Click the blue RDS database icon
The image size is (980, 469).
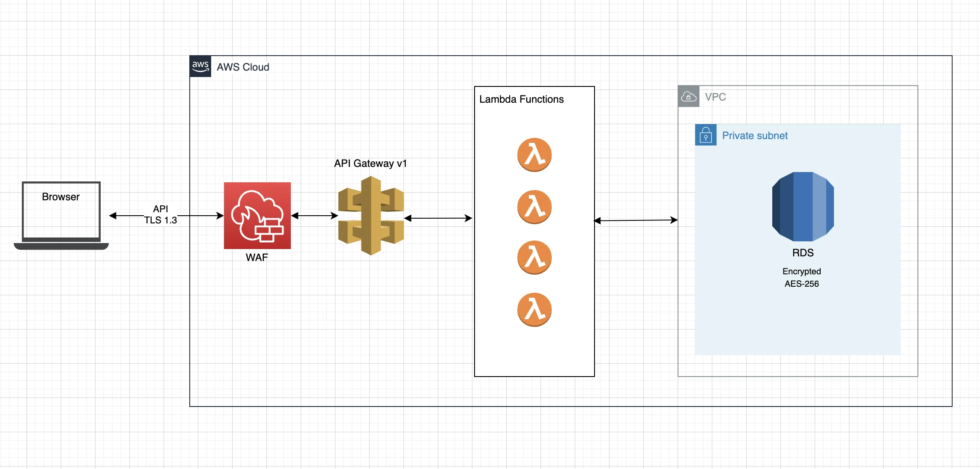[x=803, y=207]
